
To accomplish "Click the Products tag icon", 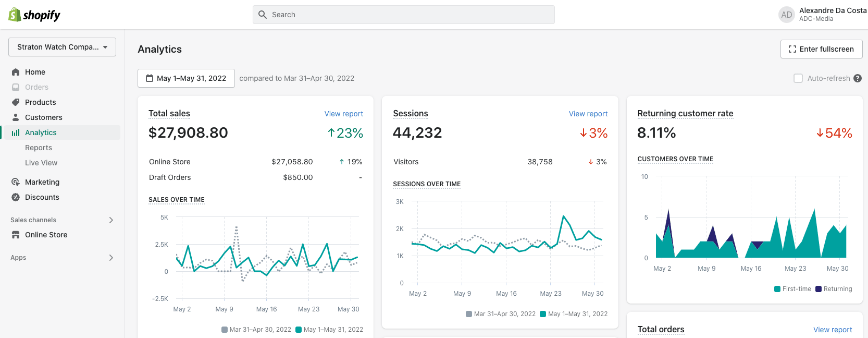I will pyautogui.click(x=16, y=102).
